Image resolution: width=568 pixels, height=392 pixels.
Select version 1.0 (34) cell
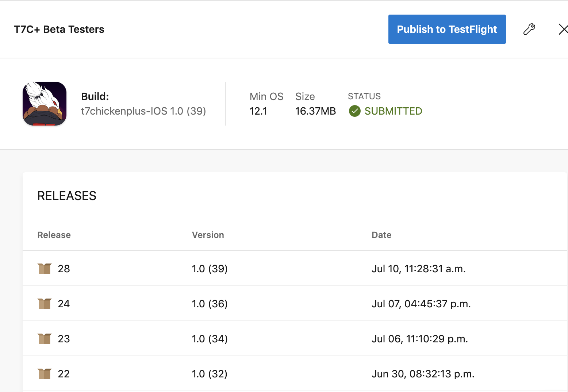click(210, 339)
